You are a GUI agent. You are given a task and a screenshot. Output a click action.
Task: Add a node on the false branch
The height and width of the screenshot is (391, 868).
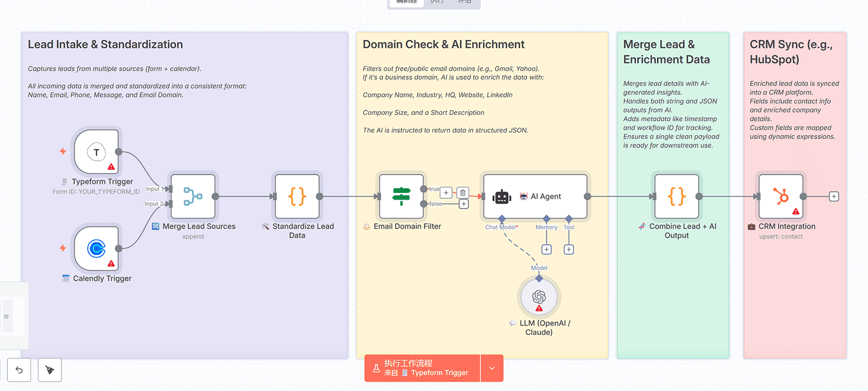tap(464, 204)
